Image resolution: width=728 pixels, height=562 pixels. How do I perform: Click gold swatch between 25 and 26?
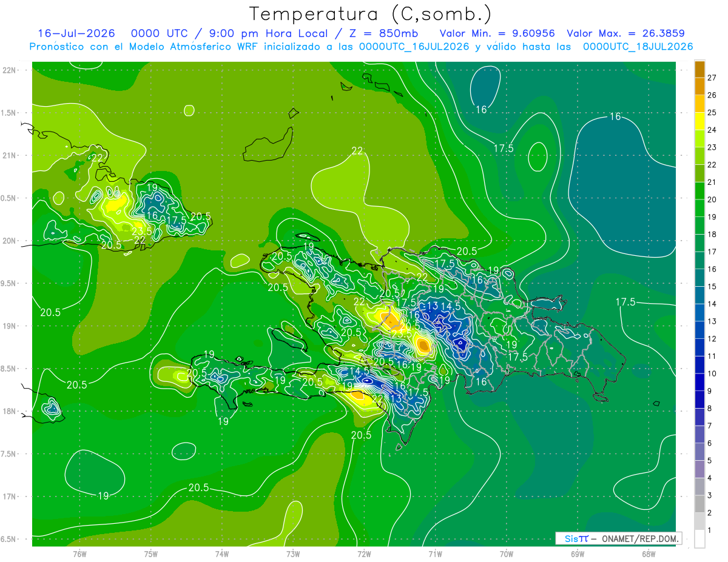pos(700,104)
